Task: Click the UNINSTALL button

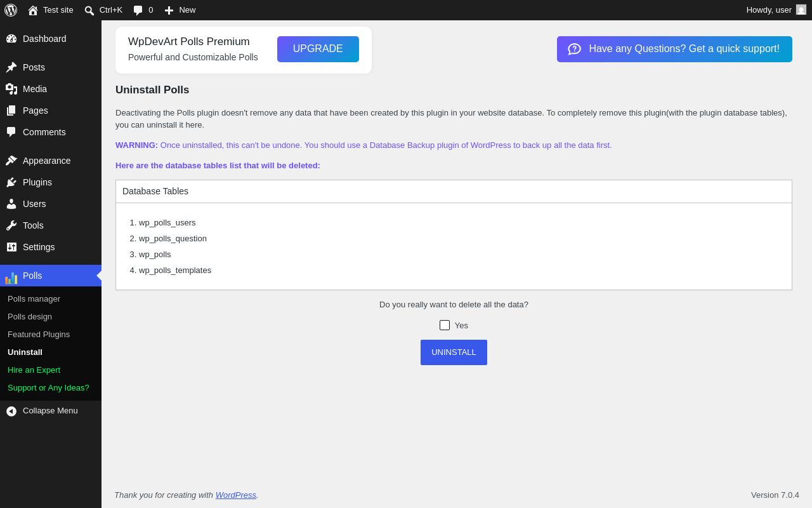Action: (454, 352)
